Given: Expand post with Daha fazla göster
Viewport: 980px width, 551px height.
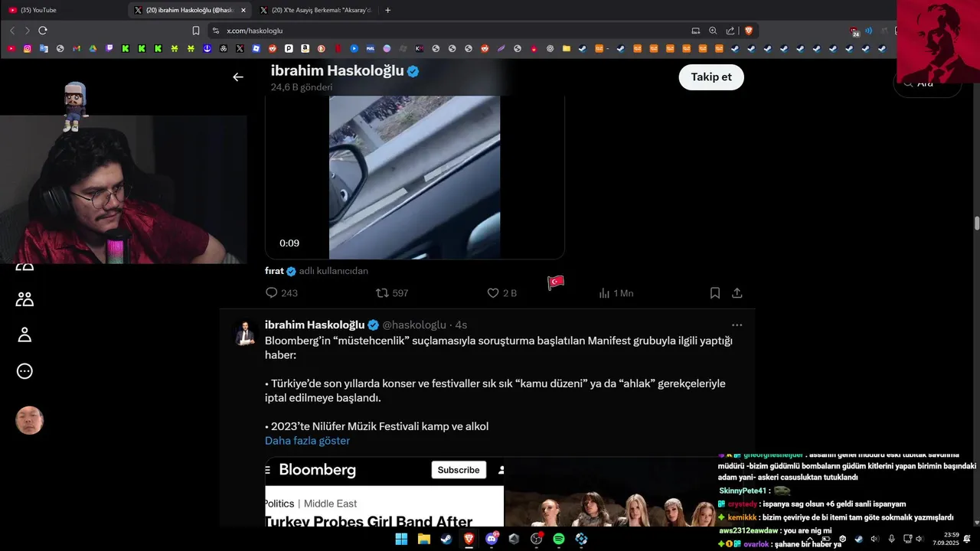Looking at the screenshot, I should pyautogui.click(x=307, y=441).
